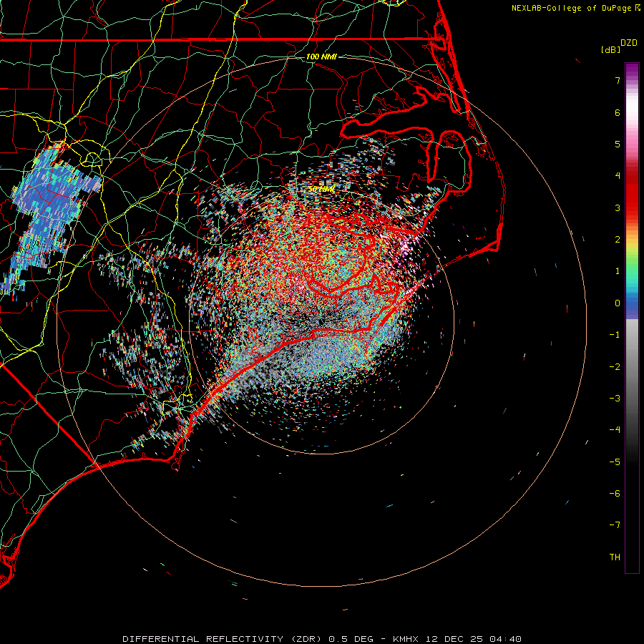Click the 1 value on the color scale
The width and height of the screenshot is (644, 644).
tap(618, 271)
